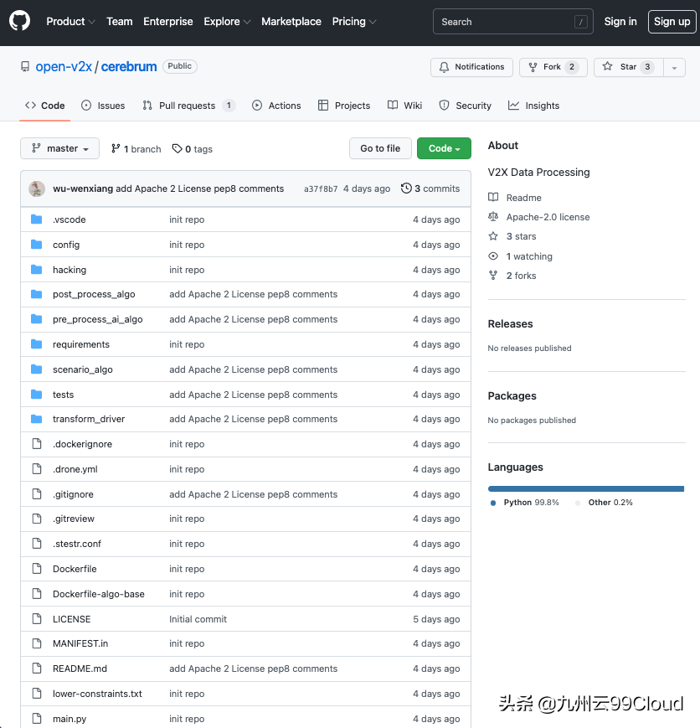
Task: Open the green Code dropdown button
Action: [x=444, y=148]
